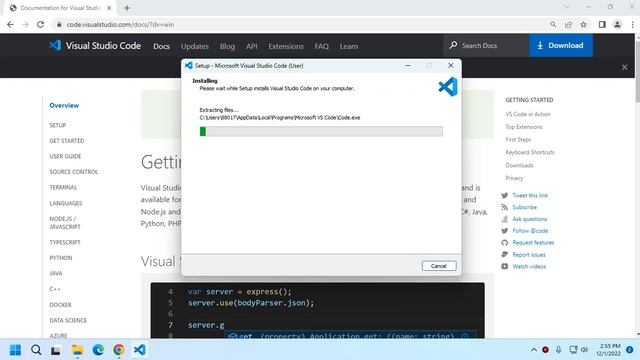
Task: Click the share page icon in address bar
Action: (x=568, y=24)
